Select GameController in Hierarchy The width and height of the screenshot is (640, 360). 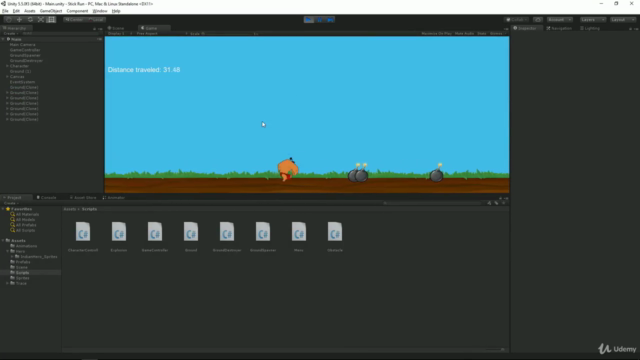(x=25, y=50)
